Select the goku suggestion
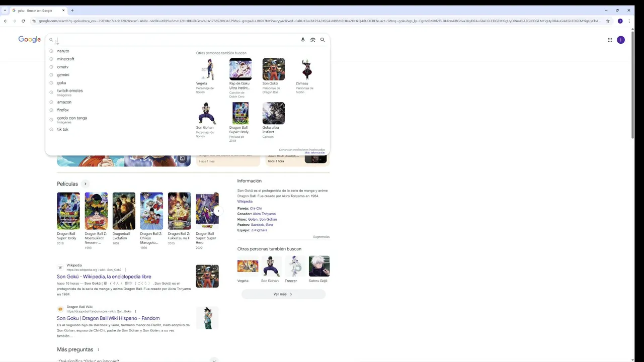Screen dimensions: 644x362 pyautogui.click(x=61, y=83)
